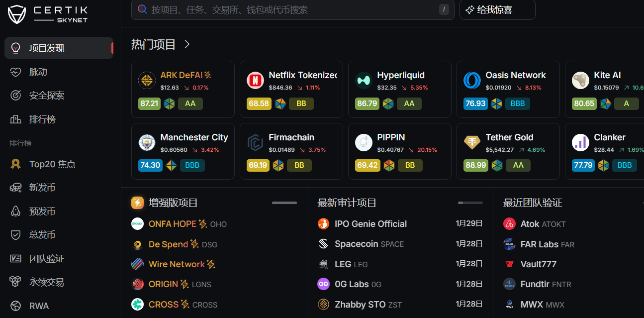Click the Netflix Tokenized logo icon
Image resolution: width=644 pixels, height=318 pixels.
coord(255,80)
